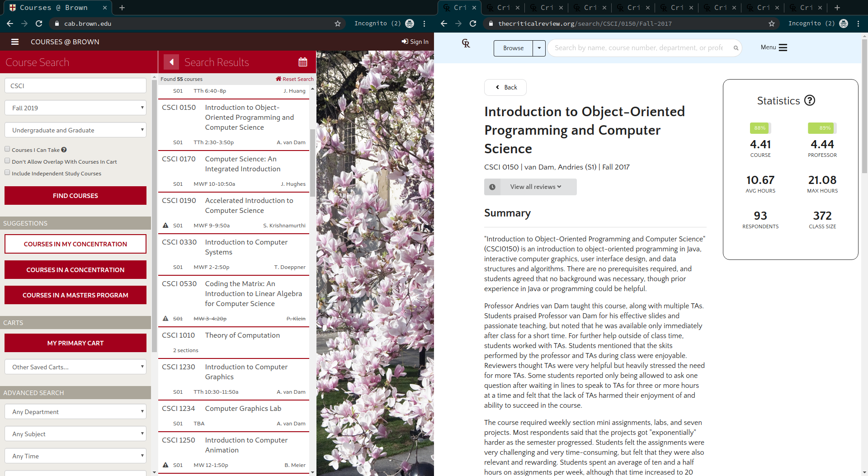Screen dimensions: 868x476
Task: Click the search results list scrollbar
Action: pos(312,163)
